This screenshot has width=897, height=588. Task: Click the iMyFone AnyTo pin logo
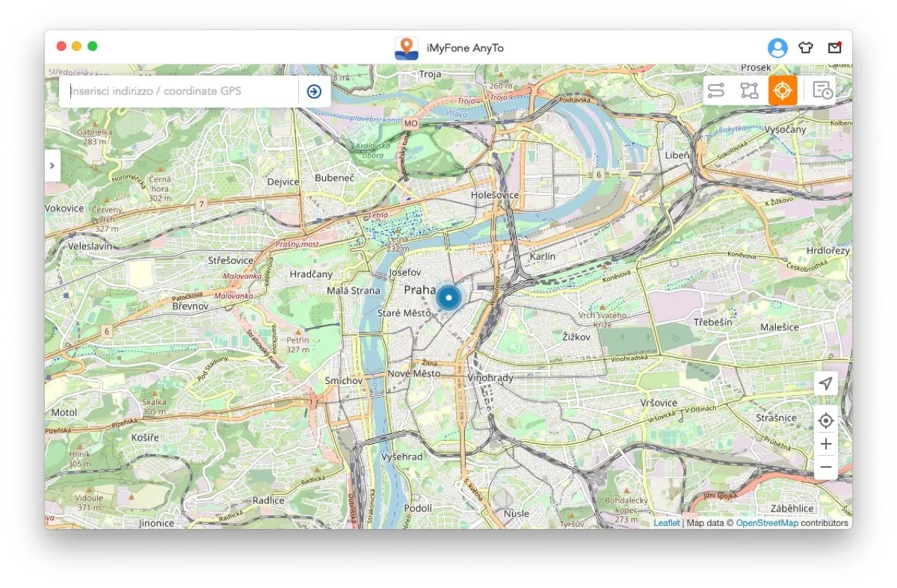pos(406,47)
